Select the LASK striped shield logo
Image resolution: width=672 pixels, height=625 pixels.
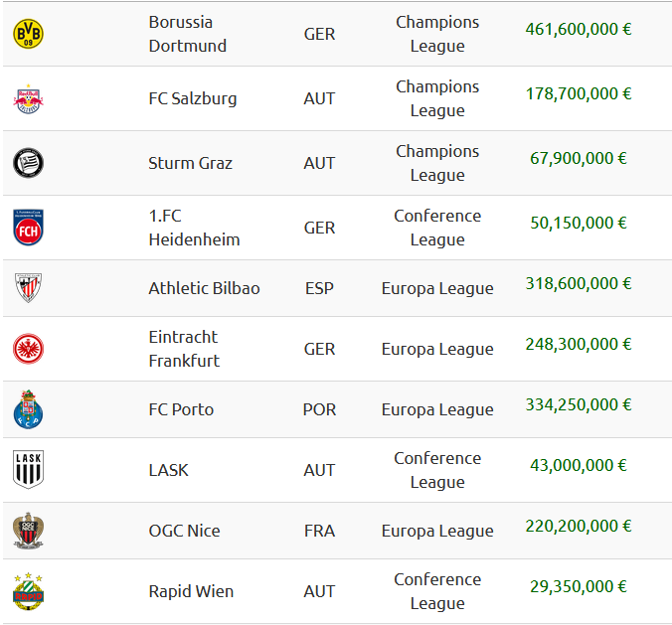pyautogui.click(x=28, y=470)
